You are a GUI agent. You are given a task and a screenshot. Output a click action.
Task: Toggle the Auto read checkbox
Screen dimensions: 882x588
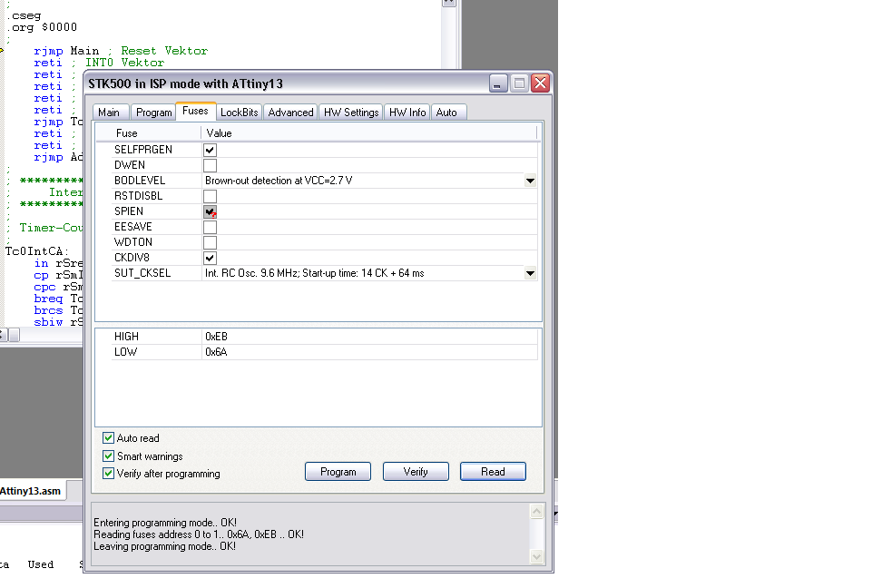coord(109,437)
